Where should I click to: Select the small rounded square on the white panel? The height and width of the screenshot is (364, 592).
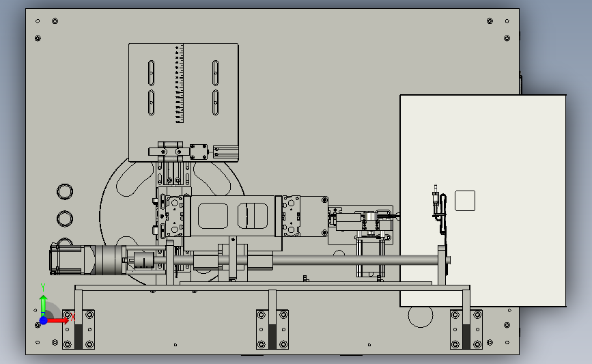tap(465, 201)
